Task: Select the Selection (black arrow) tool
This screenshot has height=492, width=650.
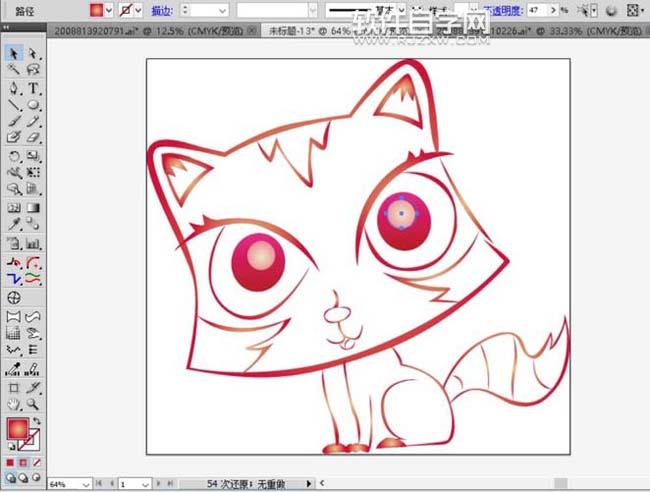Action: coord(14,54)
